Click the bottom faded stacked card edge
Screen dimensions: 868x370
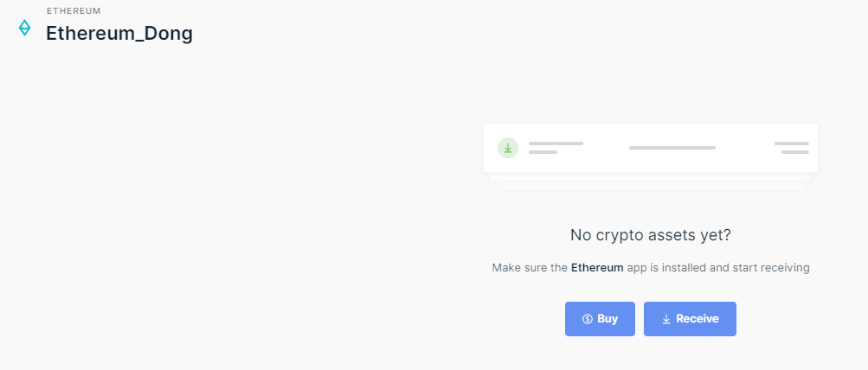[x=651, y=186]
